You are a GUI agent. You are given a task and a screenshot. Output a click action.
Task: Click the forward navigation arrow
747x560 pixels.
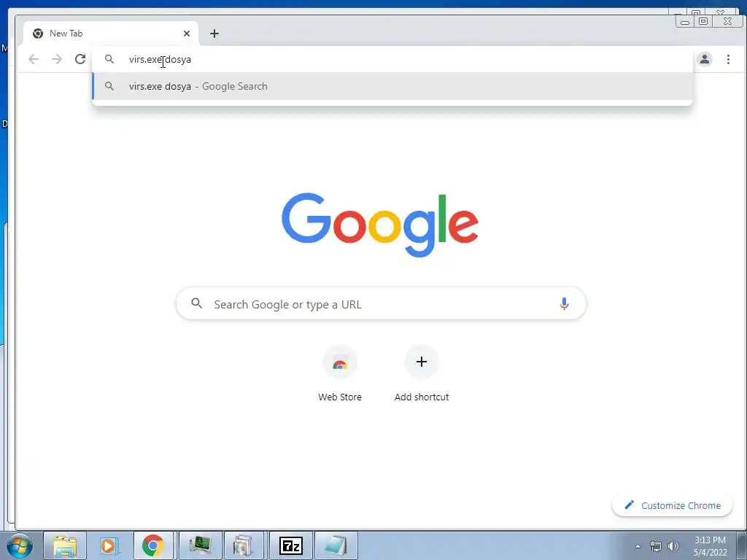click(57, 59)
